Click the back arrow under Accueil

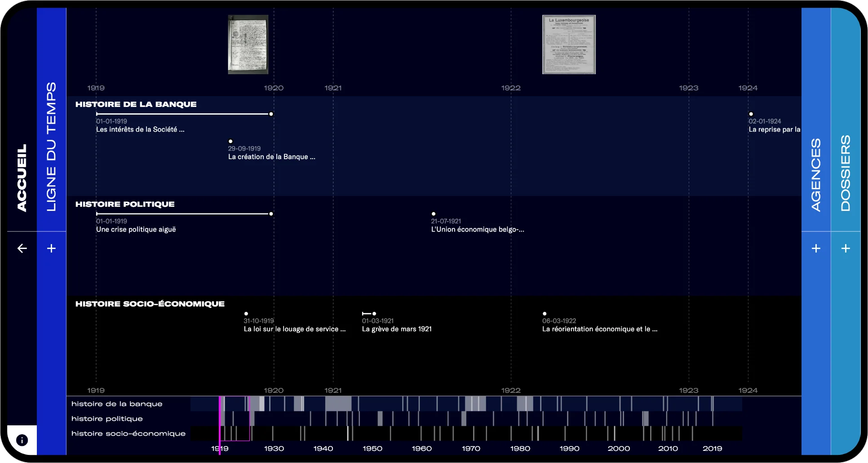pos(22,248)
